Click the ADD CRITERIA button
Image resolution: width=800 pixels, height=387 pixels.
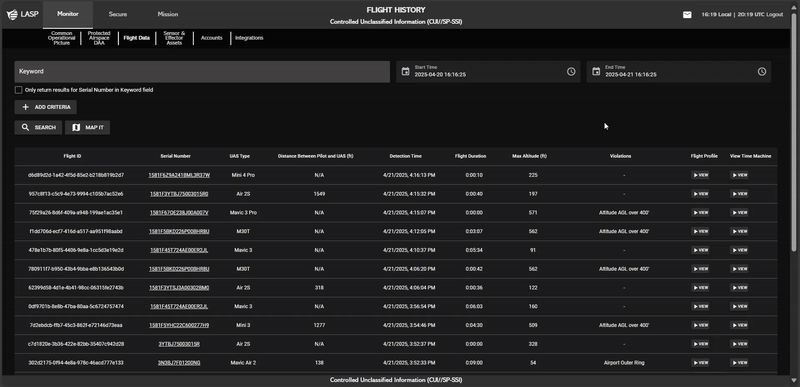pyautogui.click(x=46, y=107)
